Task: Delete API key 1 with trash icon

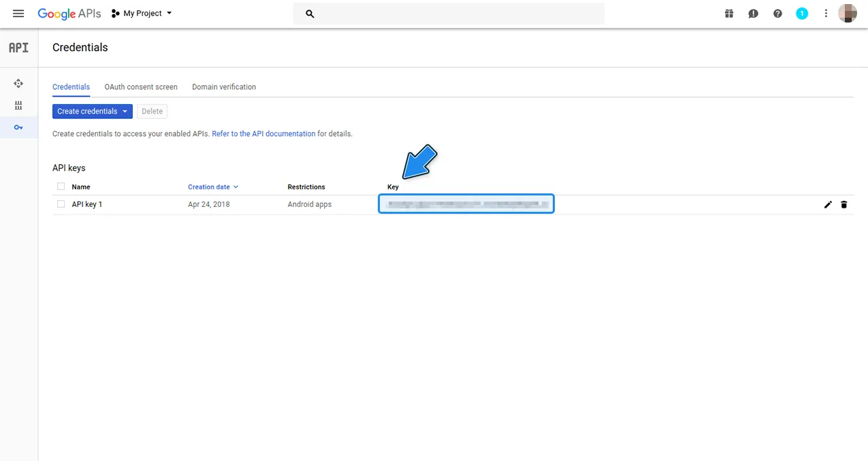Action: (x=844, y=204)
